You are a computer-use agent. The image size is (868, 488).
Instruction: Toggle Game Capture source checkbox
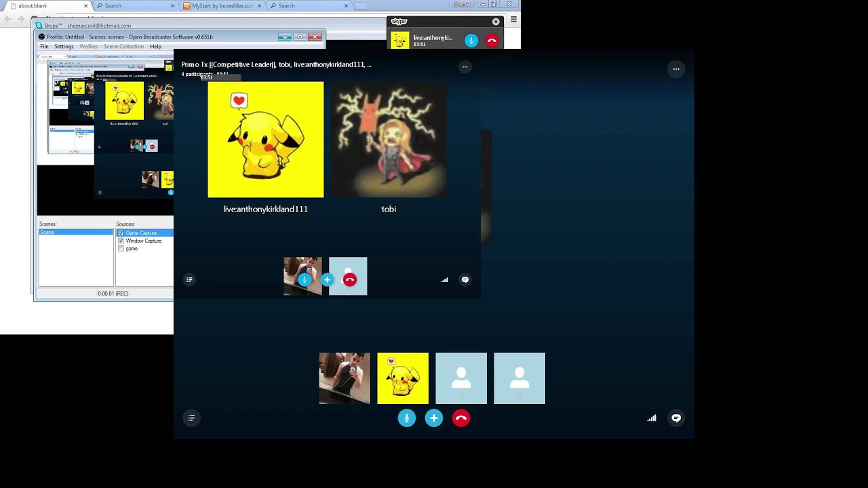tap(121, 233)
